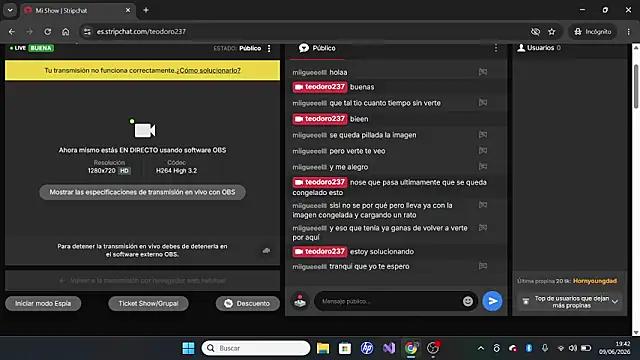Open the three-dot menu next to Estado Público

269,48
